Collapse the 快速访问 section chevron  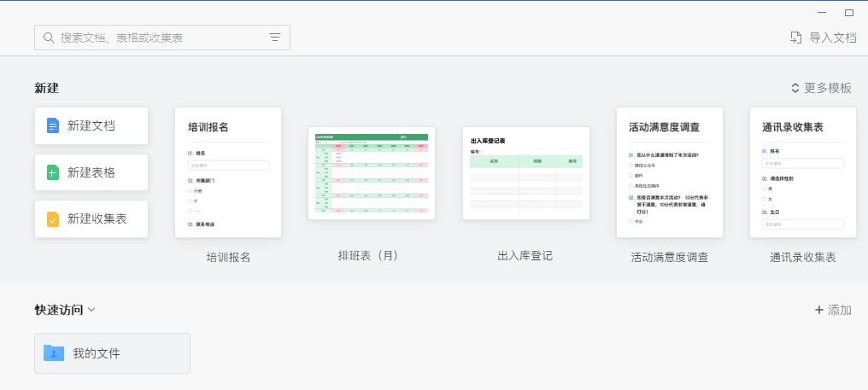[x=91, y=310]
